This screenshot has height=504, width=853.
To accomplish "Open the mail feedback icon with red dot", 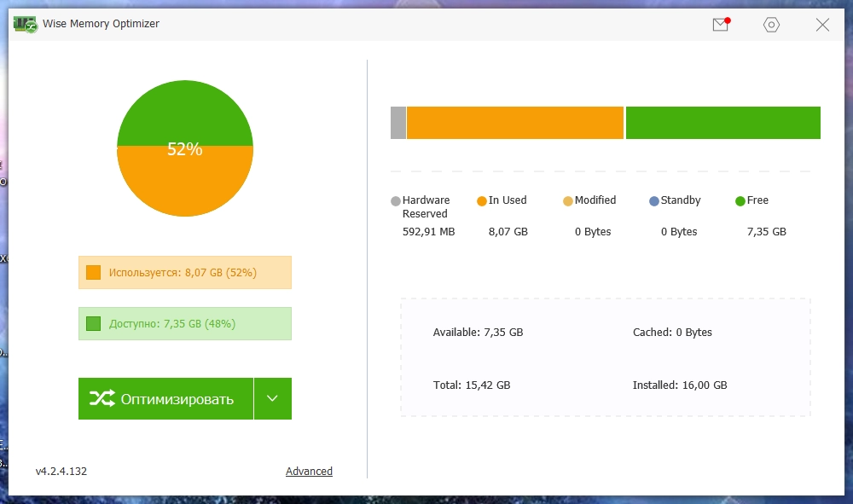I will pos(722,25).
